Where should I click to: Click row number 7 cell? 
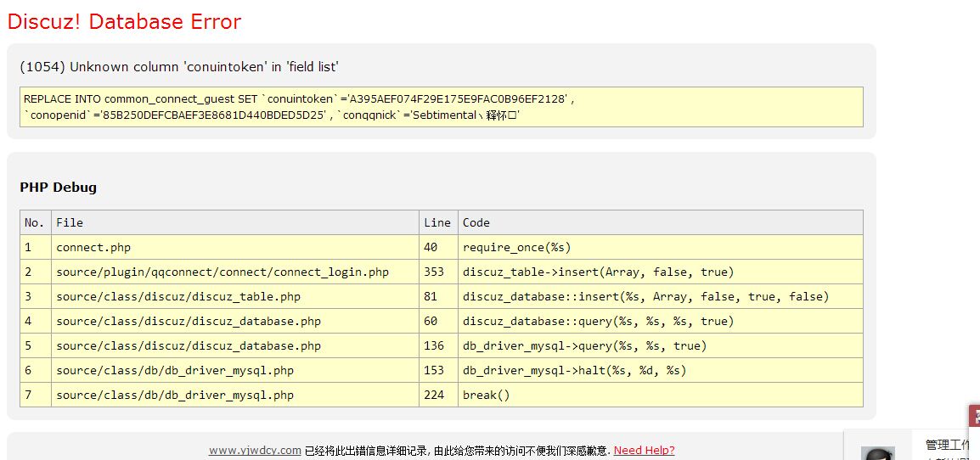coord(36,395)
